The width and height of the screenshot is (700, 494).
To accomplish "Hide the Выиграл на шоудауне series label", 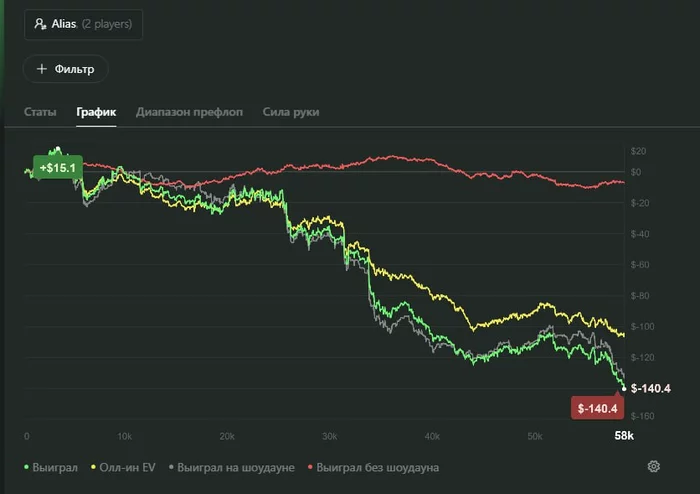I will (x=238, y=467).
